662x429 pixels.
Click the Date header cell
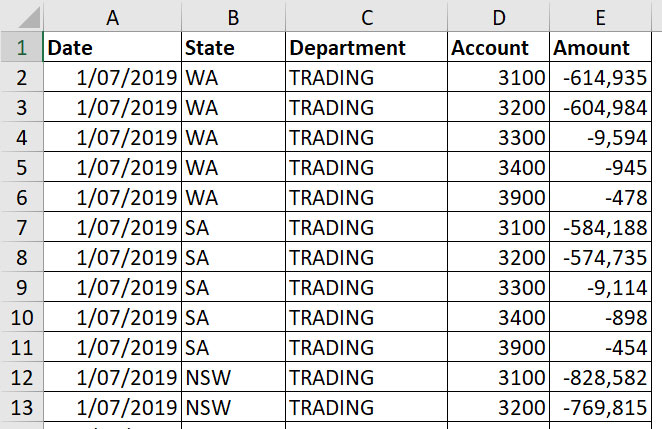pos(112,47)
